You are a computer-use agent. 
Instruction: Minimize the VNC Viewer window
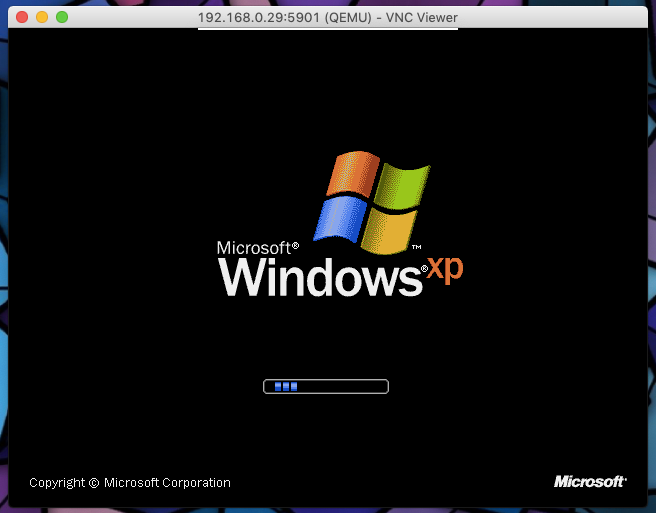(x=41, y=18)
